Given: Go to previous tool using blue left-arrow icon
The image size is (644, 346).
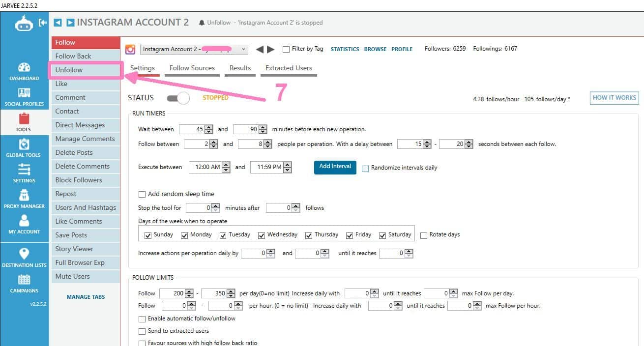Looking at the screenshot, I should click(x=58, y=23).
